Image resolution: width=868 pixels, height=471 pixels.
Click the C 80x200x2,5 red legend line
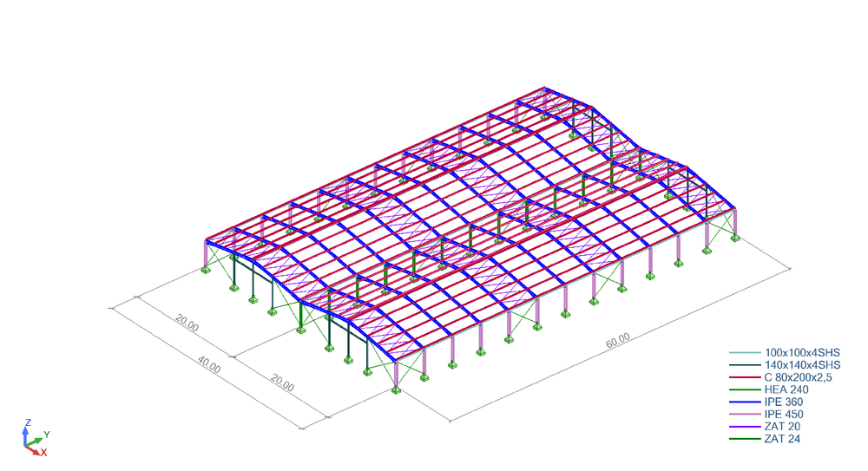(745, 377)
